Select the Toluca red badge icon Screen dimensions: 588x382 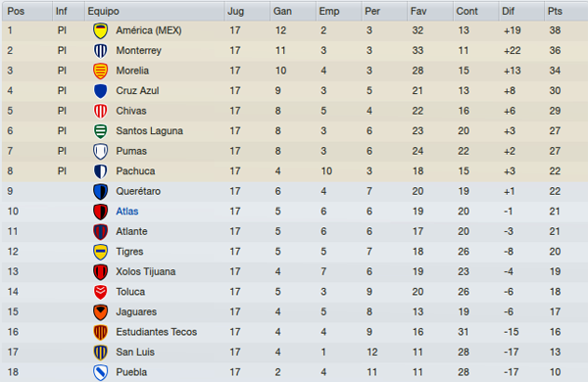pos(100,292)
